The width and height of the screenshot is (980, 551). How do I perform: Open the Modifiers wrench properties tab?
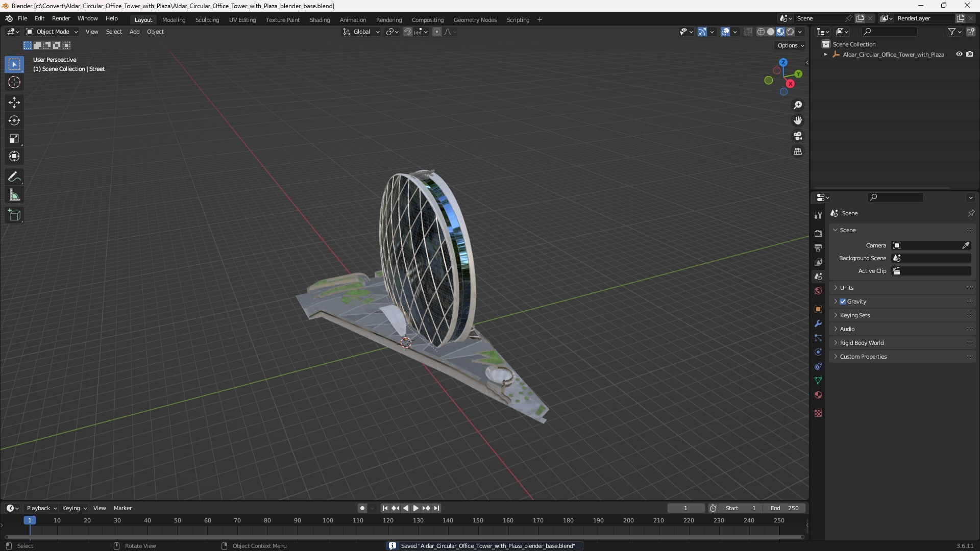tap(818, 323)
